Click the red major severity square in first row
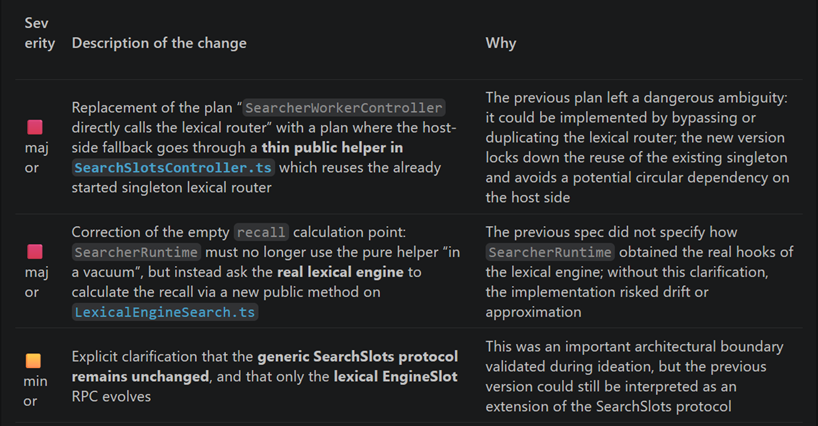This screenshot has height=426, width=818. [35, 127]
